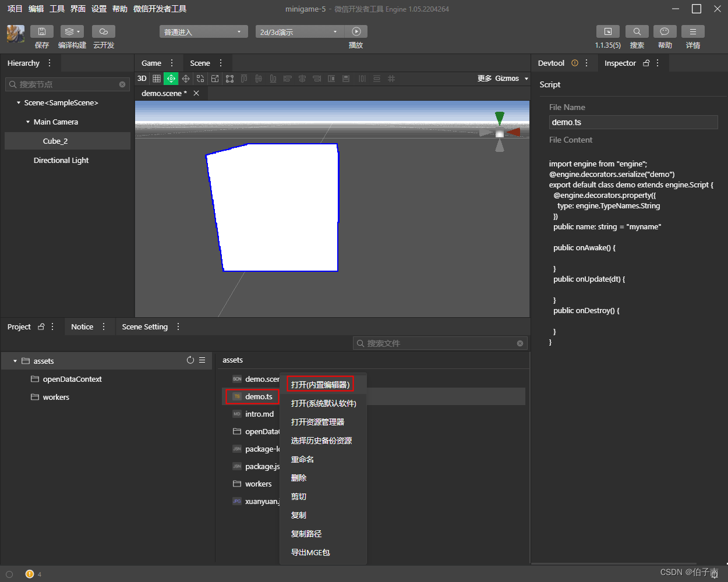Viewport: 728px width, 582px height.
Task: Open the 编辑 menu
Action: pos(36,9)
